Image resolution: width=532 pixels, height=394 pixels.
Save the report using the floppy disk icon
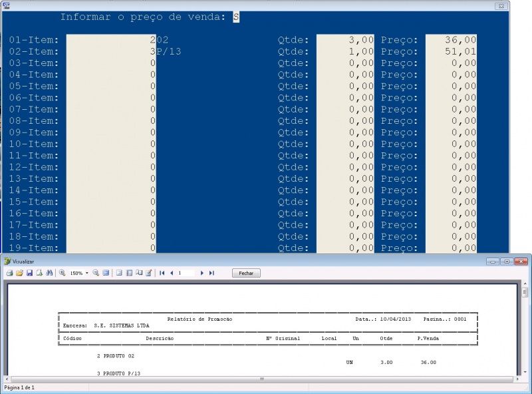[x=29, y=273]
